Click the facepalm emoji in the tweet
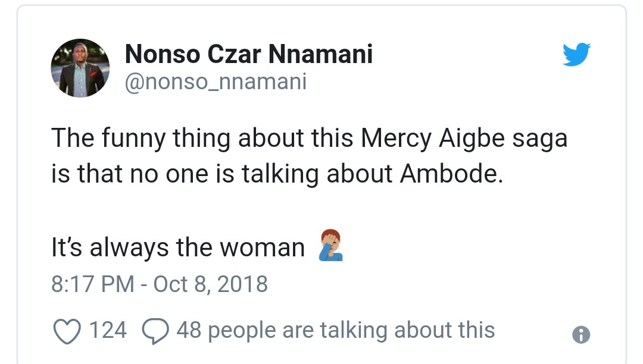Viewport: 643px width, 364px height. [x=330, y=246]
